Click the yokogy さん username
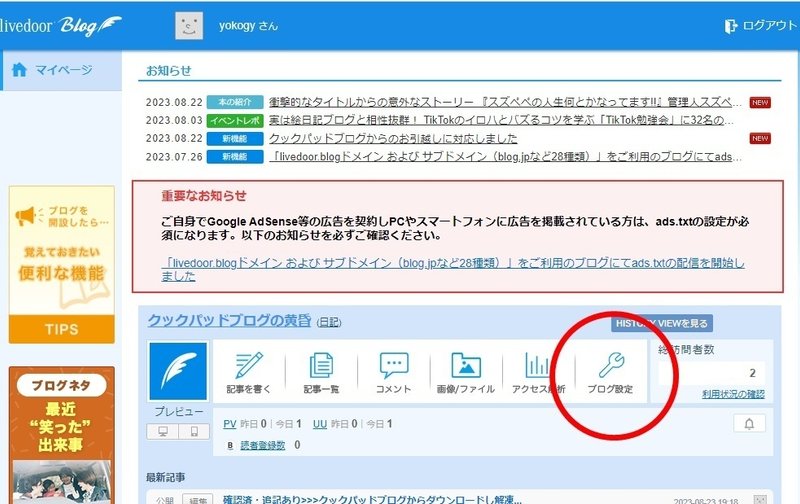This screenshot has width=800, height=504. coord(248,26)
